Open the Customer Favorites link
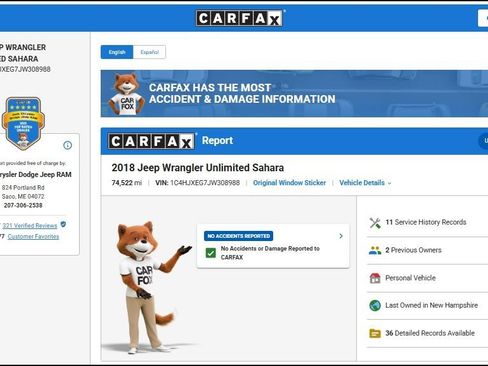The image size is (488, 366). [x=33, y=236]
